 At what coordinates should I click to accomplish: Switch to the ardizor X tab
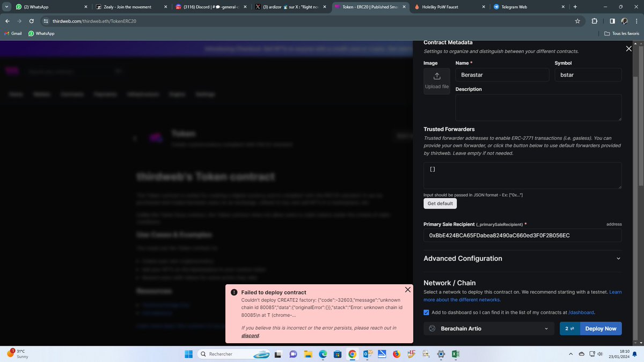point(291,7)
